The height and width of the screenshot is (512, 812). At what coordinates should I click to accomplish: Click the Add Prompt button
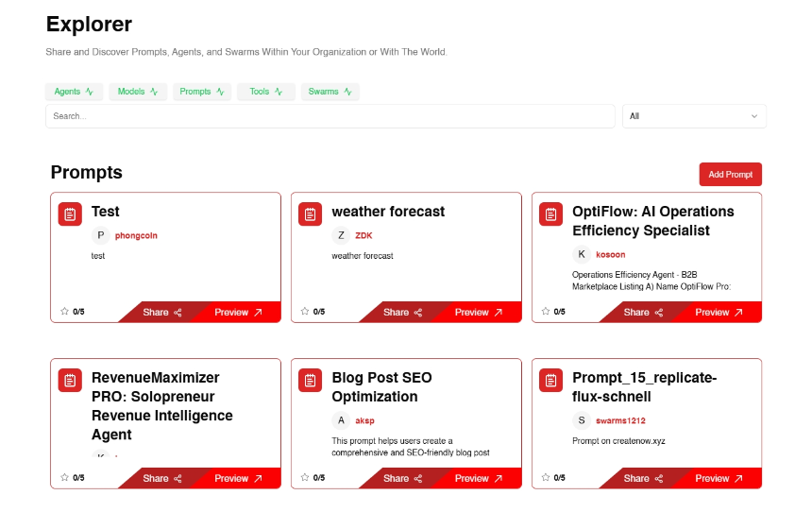tap(730, 174)
